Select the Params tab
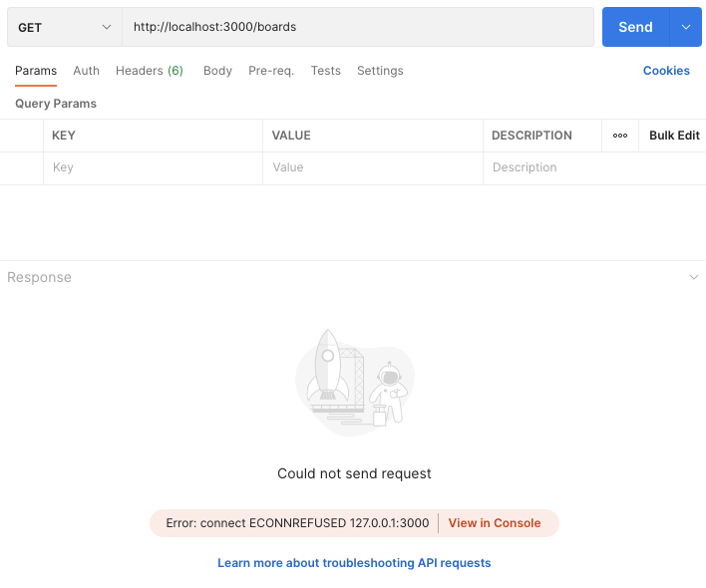The image size is (706, 588). point(36,71)
